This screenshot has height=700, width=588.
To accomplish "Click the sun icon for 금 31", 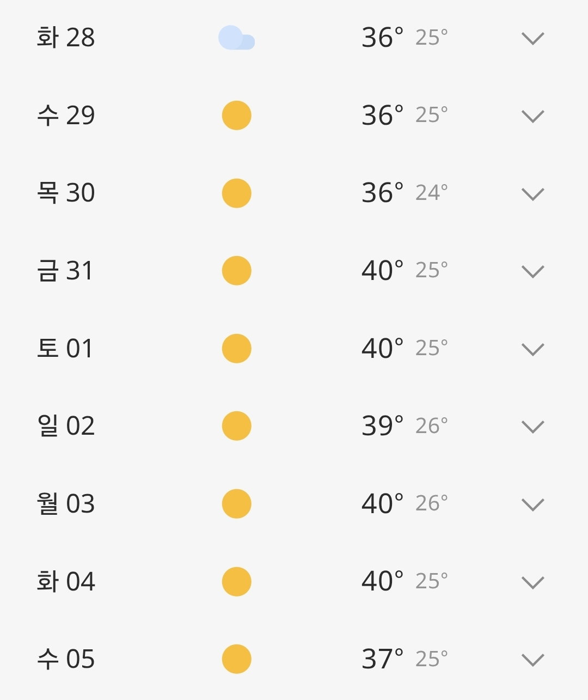I will (x=237, y=271).
